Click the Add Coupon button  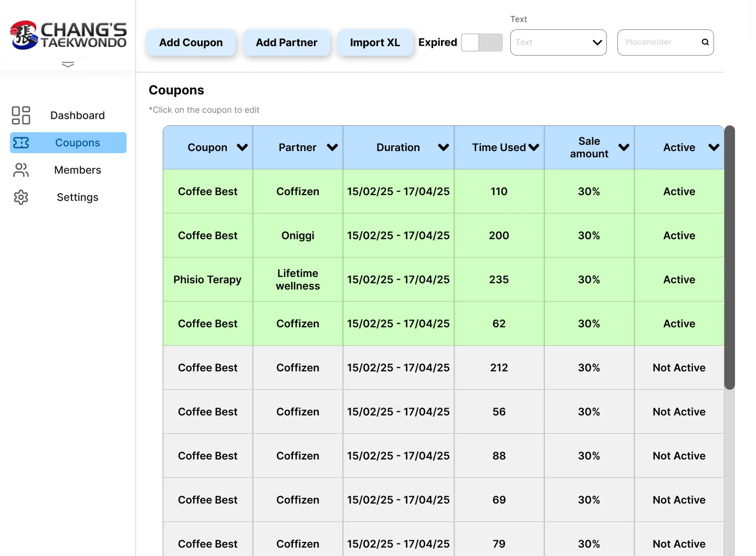click(191, 42)
